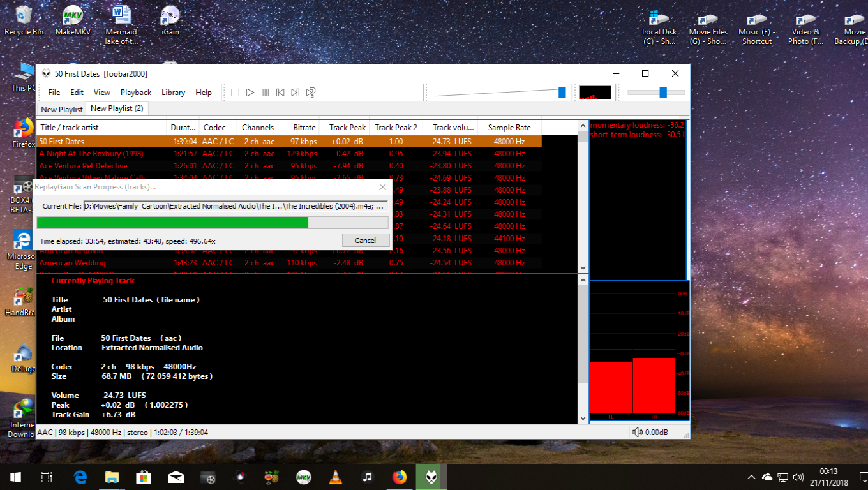Click the 0.00dB volume status indicator
Image resolution: width=868 pixels, height=490 pixels.
(x=650, y=433)
